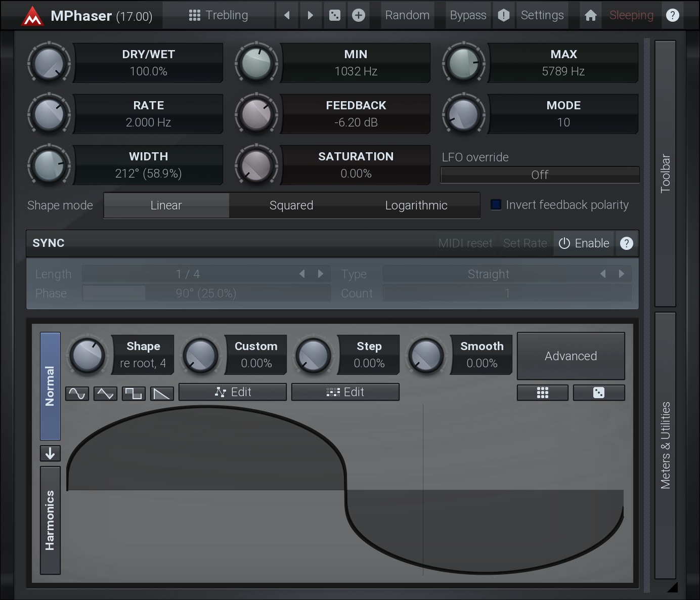The image size is (700, 600).
Task: Click the Random button
Action: [407, 15]
